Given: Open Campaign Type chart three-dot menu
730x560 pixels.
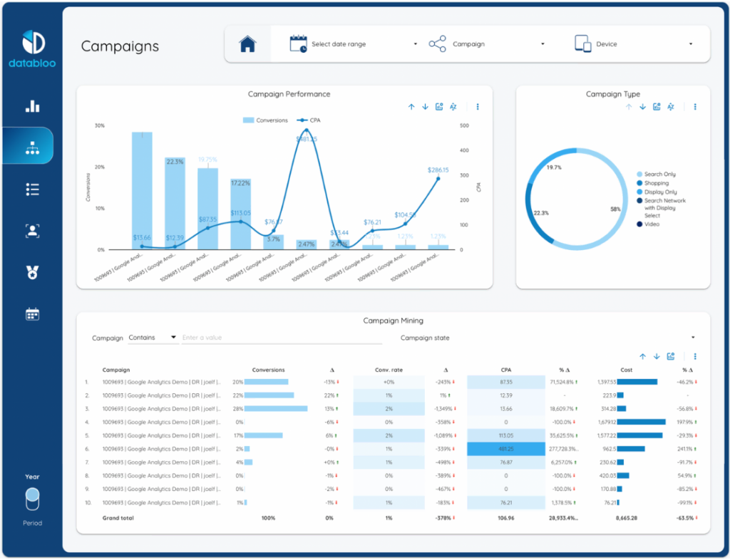Looking at the screenshot, I should [x=695, y=107].
